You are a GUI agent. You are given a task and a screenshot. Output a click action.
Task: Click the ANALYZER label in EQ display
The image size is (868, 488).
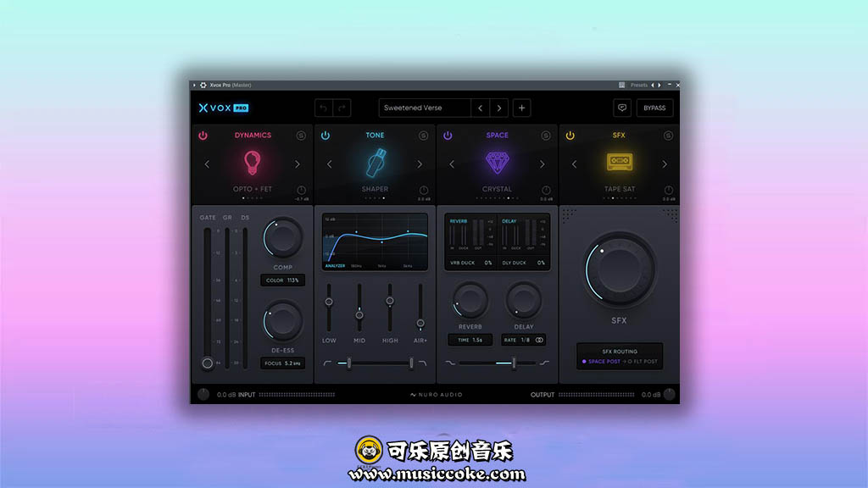335,266
